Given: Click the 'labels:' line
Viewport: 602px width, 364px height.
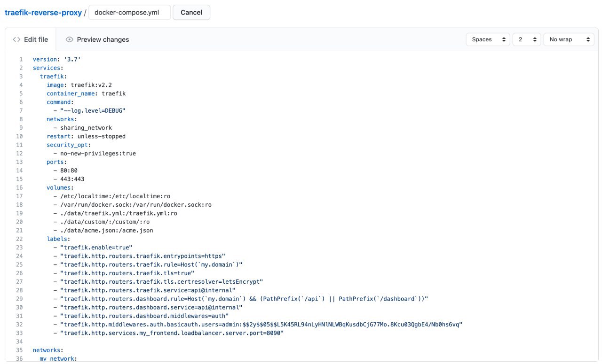Looking at the screenshot, I should (58, 239).
